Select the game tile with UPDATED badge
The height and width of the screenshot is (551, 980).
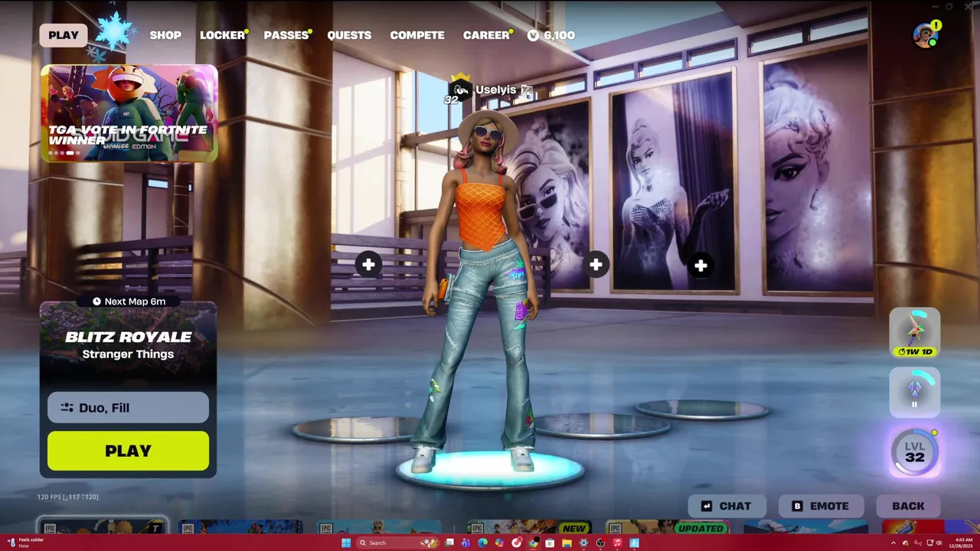(x=666, y=527)
